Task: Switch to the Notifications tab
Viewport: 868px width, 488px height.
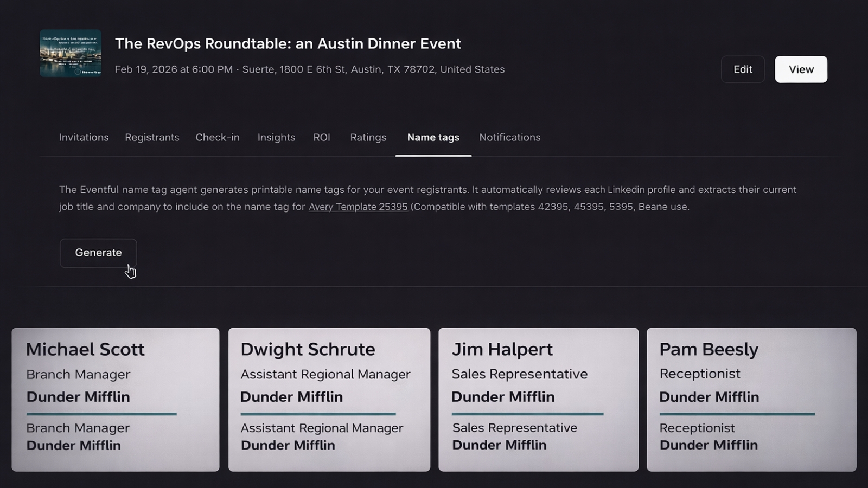Action: [x=510, y=137]
